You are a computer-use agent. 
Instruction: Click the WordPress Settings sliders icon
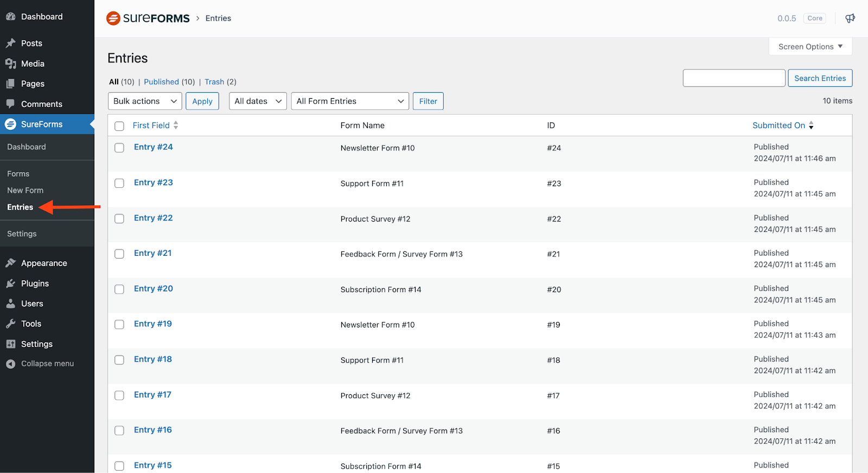pyautogui.click(x=10, y=344)
